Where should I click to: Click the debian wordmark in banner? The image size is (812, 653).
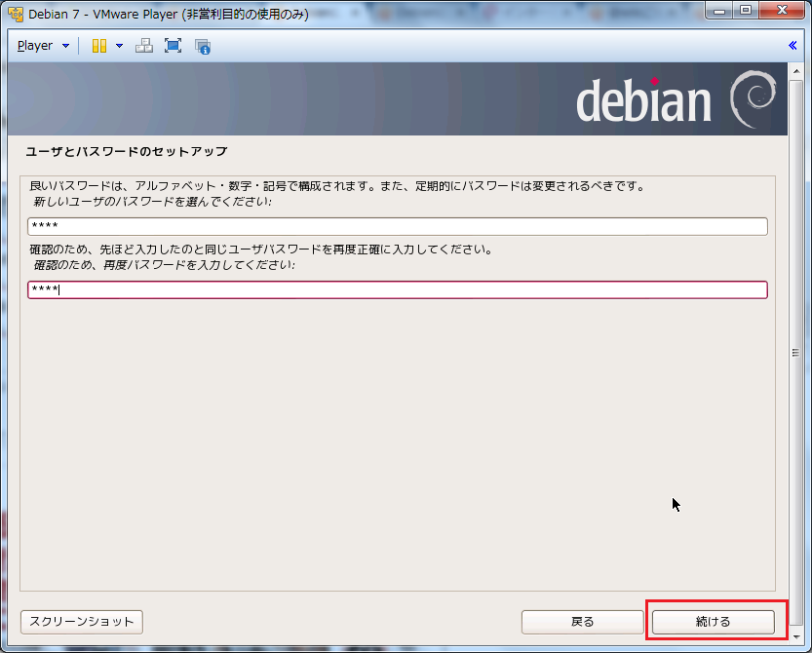click(x=643, y=101)
